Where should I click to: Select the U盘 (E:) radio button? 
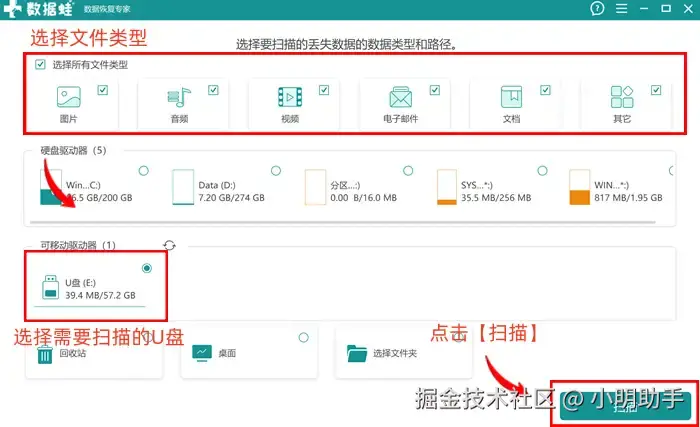coord(147,268)
